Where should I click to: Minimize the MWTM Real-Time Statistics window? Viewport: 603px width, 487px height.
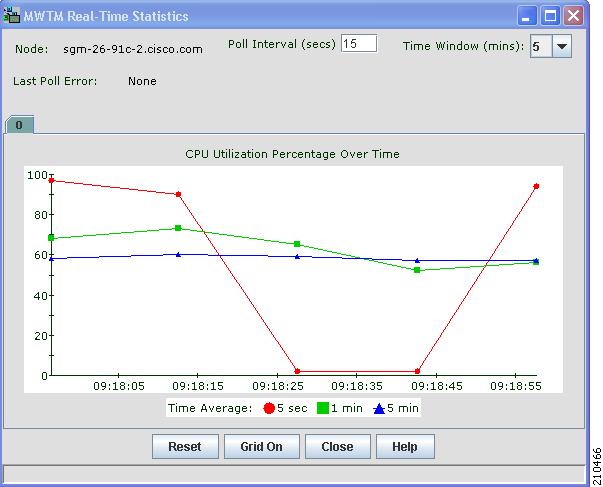[526, 16]
